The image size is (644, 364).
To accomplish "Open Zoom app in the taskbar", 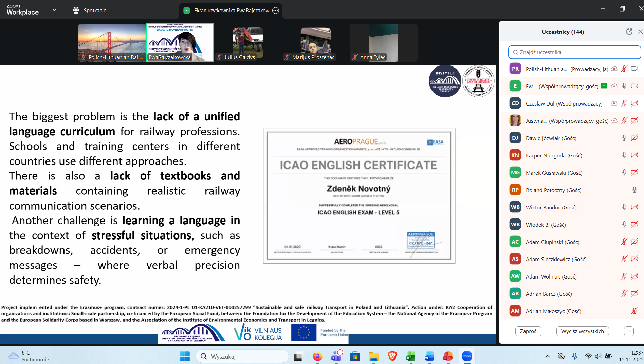I will [467, 356].
